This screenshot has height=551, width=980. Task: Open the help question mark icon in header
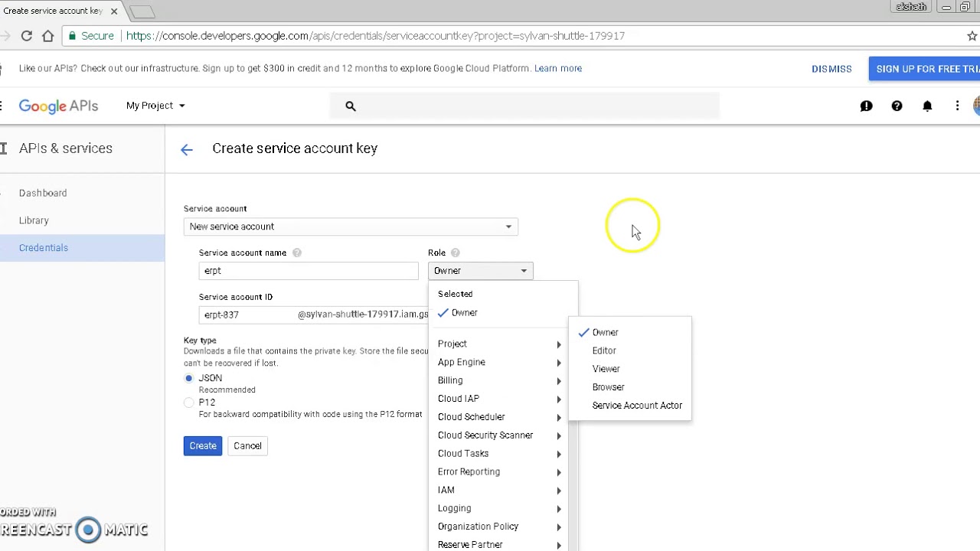pyautogui.click(x=897, y=106)
